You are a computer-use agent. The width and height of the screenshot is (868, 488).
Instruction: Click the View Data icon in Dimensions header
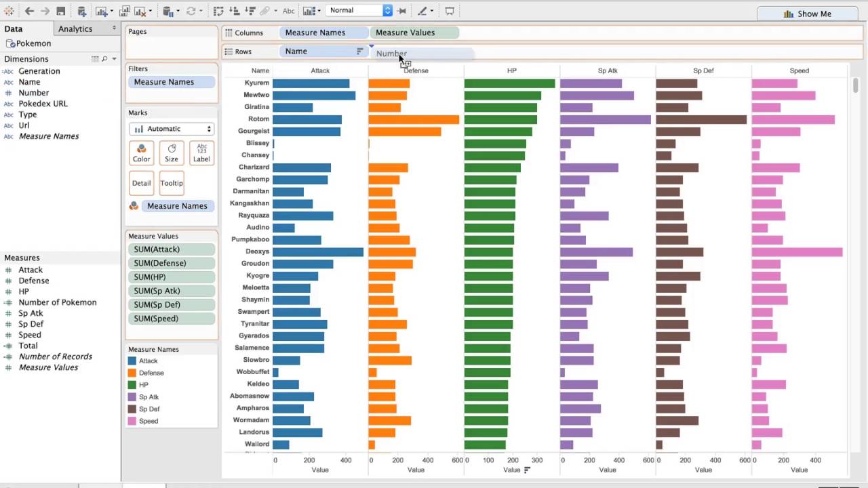[x=96, y=59]
